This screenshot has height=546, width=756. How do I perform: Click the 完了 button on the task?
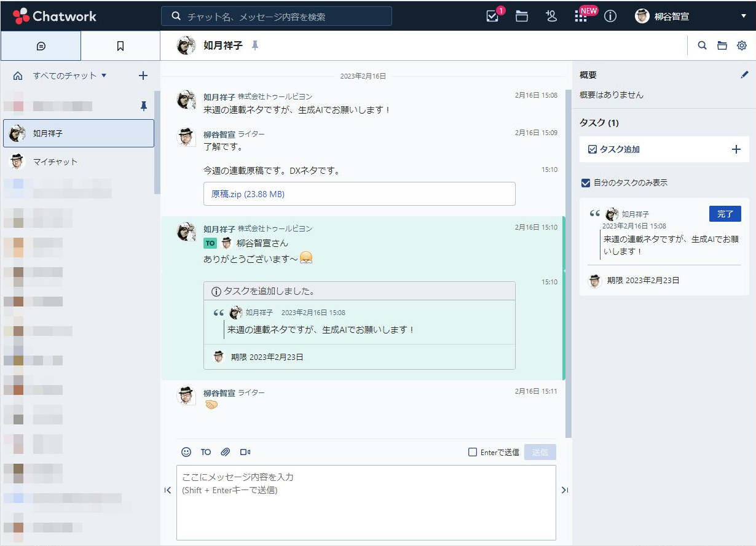(725, 214)
